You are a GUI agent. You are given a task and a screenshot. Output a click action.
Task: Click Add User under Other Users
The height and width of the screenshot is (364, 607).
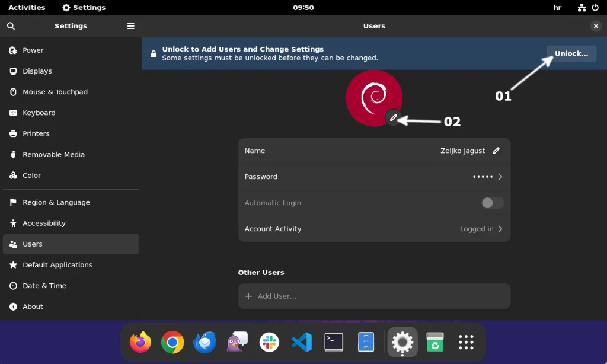(x=374, y=296)
